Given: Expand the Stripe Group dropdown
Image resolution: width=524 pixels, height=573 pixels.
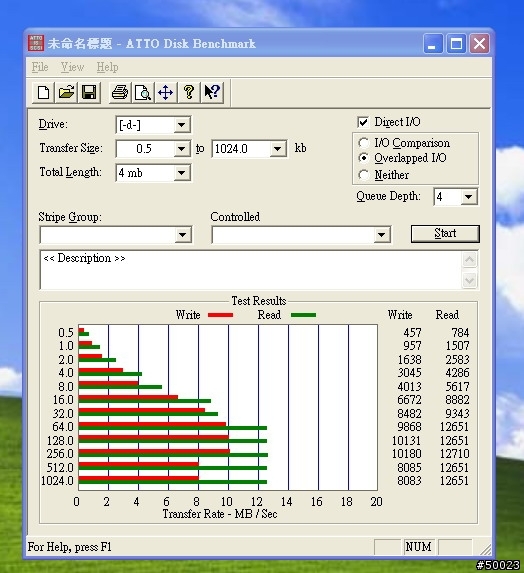Looking at the screenshot, I should pos(183,235).
